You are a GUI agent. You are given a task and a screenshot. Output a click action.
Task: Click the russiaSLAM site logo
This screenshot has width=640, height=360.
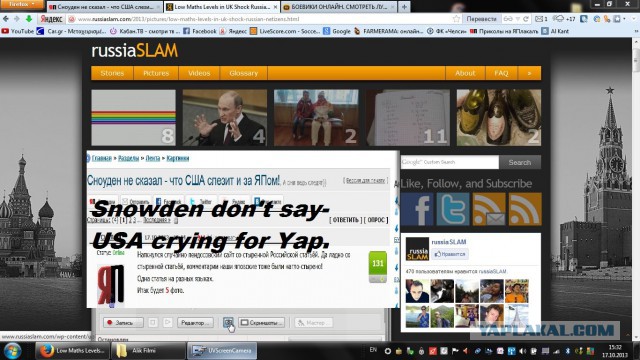(135, 51)
